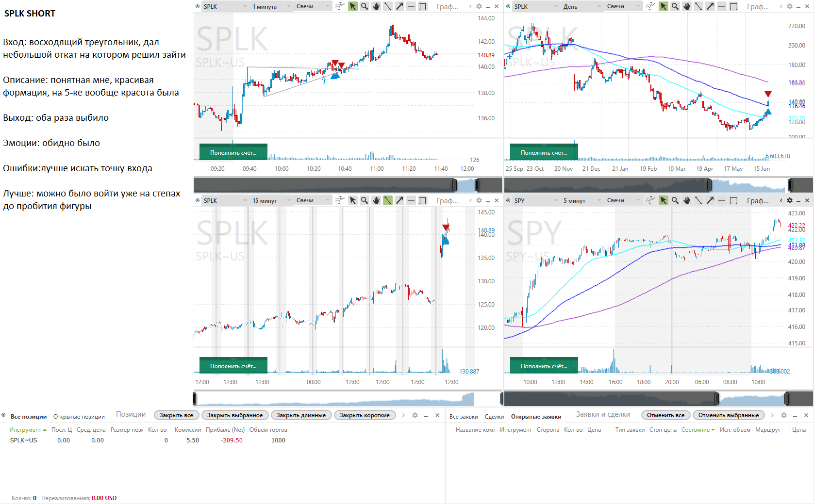Click range slider under SPY chart

tap(658, 399)
